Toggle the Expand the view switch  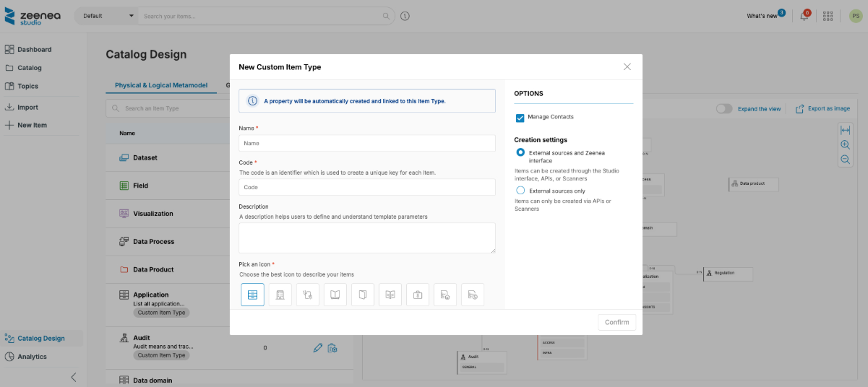(x=724, y=108)
